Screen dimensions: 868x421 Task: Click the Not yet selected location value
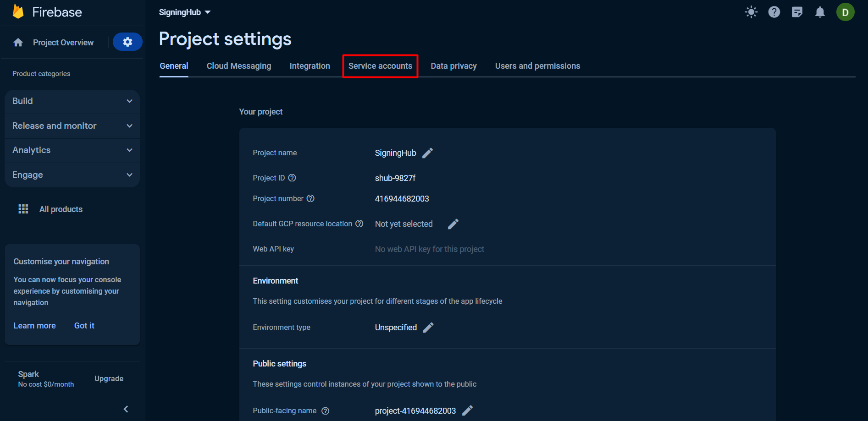[404, 224]
